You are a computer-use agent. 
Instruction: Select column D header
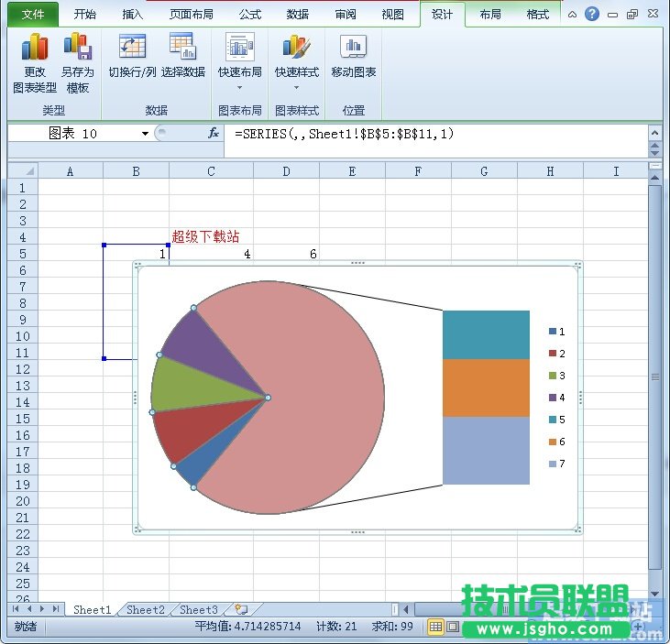(x=286, y=171)
